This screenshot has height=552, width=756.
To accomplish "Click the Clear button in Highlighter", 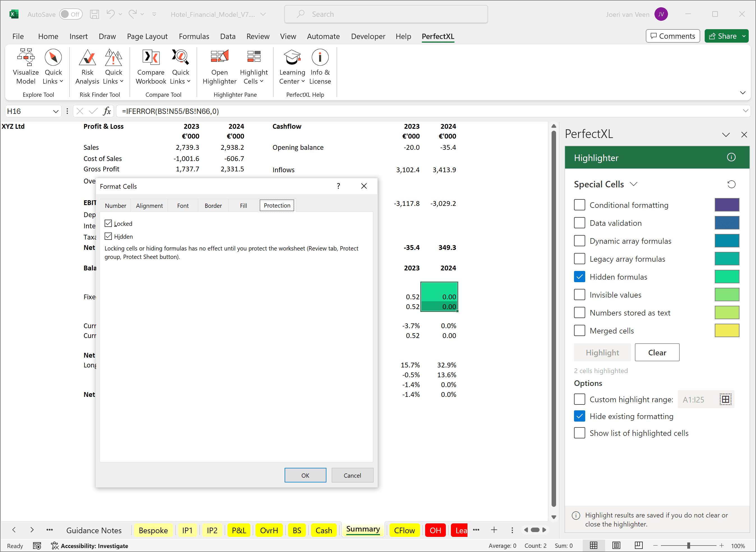I will point(657,353).
